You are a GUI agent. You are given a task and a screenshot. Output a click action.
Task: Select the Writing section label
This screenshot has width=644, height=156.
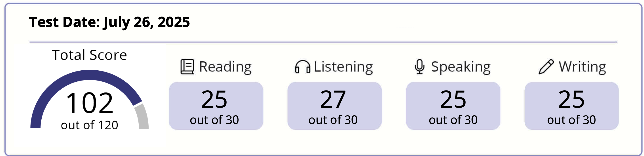tap(582, 67)
